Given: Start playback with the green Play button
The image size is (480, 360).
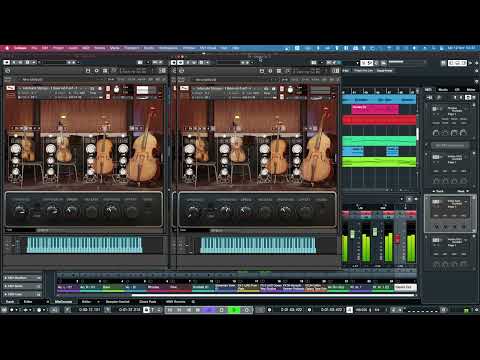Looking at the screenshot, I should tap(234, 310).
